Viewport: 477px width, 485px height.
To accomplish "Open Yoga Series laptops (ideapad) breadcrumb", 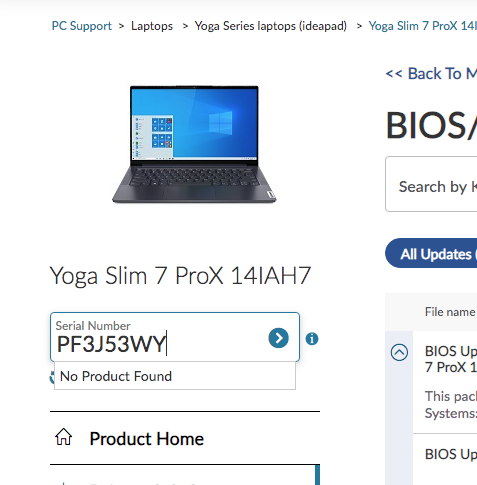I will [x=271, y=26].
